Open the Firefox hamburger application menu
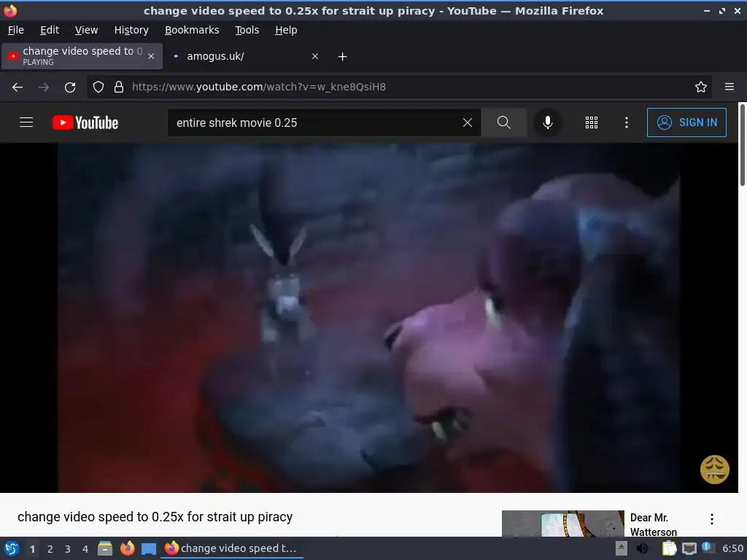This screenshot has width=747, height=560. pos(729,87)
